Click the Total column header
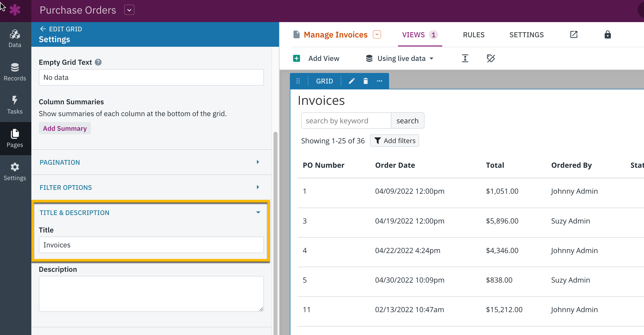Image resolution: width=644 pixels, height=335 pixels. [495, 165]
